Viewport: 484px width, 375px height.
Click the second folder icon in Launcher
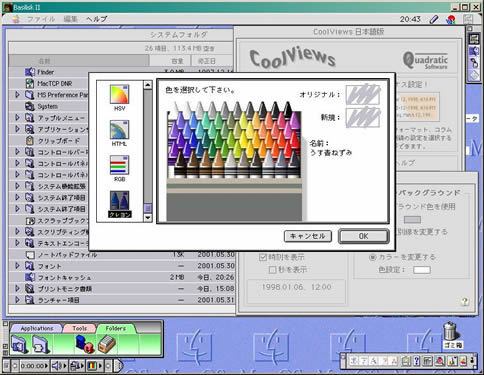(41, 344)
